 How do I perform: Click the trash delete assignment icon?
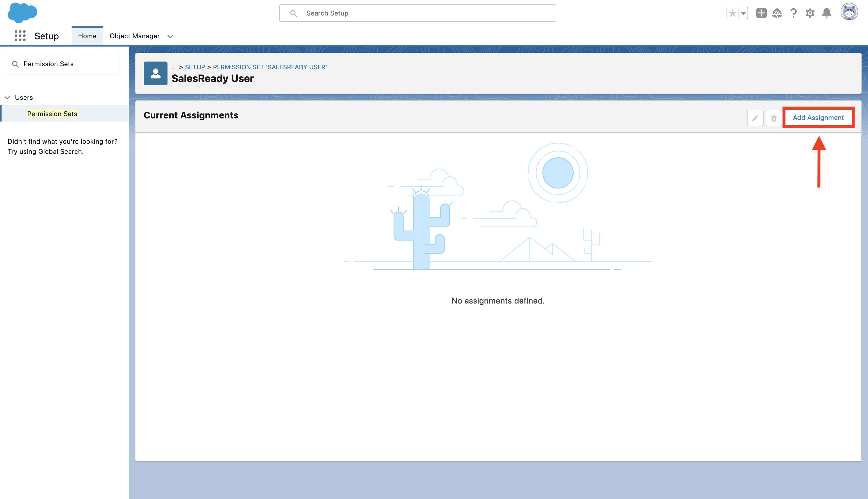(x=773, y=118)
